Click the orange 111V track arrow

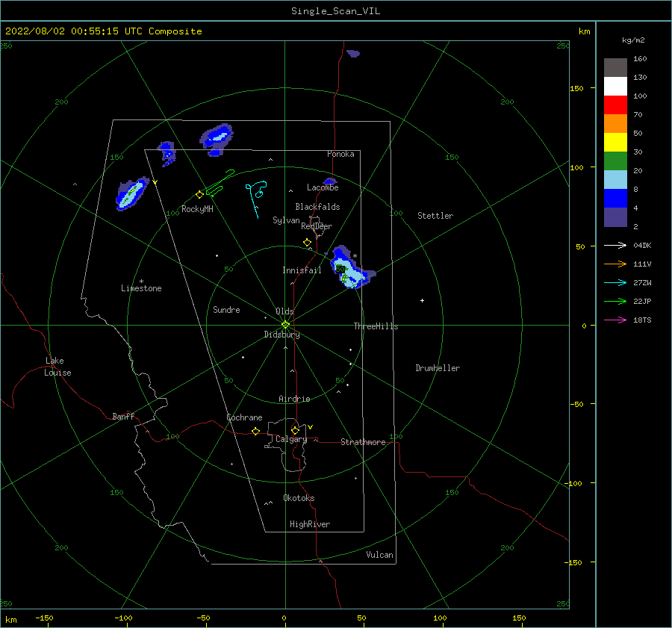[615, 264]
